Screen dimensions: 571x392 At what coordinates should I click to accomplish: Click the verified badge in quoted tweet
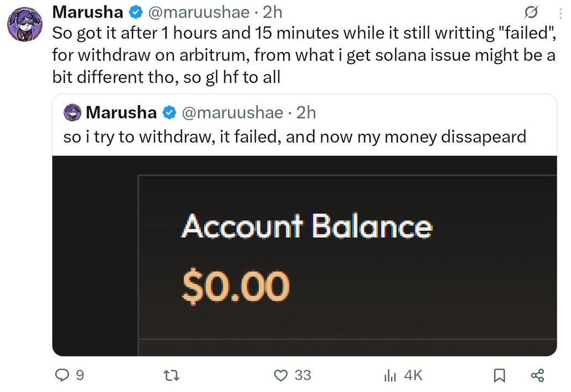(x=169, y=113)
